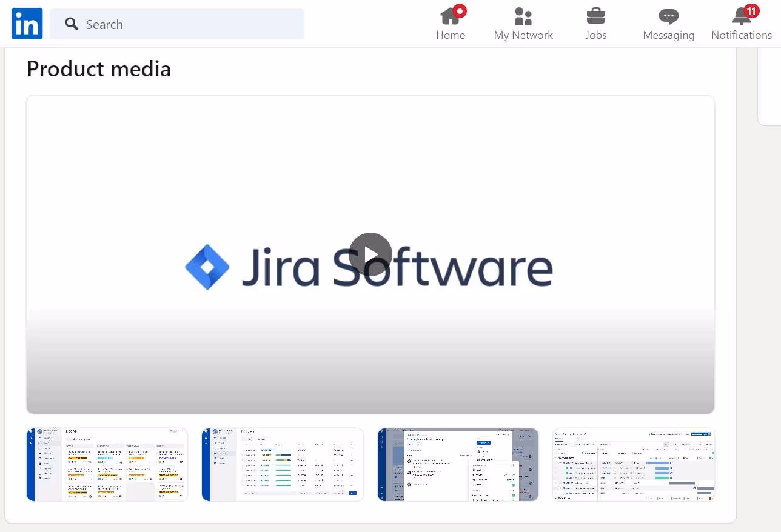Click the Notifications navigation label

[x=741, y=35]
